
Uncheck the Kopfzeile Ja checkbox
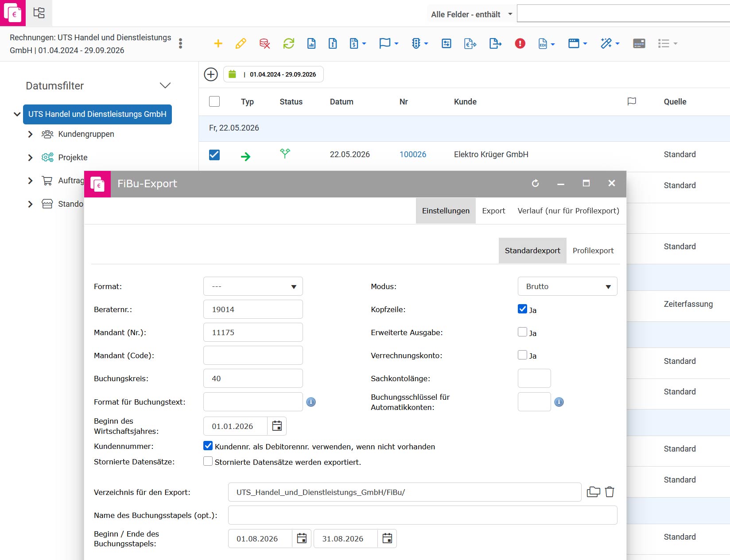pyautogui.click(x=522, y=309)
